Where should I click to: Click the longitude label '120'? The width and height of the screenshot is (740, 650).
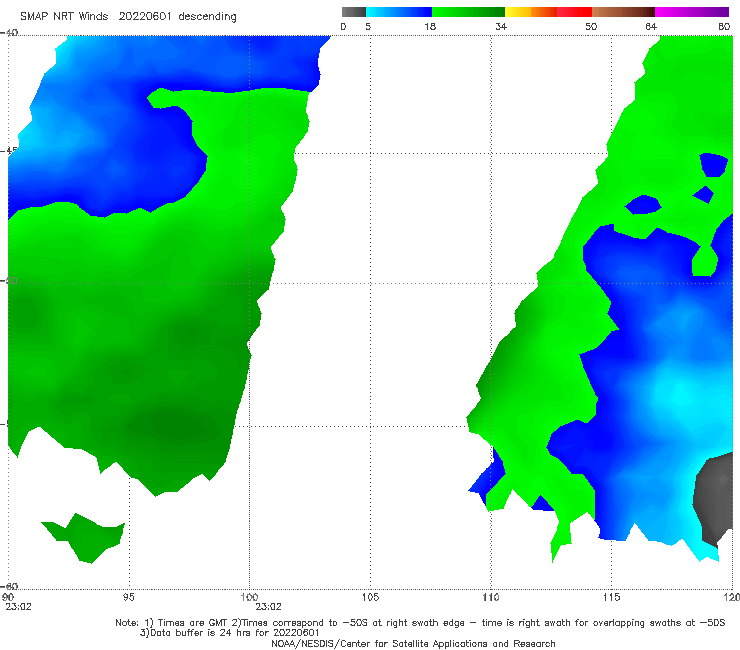click(x=732, y=597)
